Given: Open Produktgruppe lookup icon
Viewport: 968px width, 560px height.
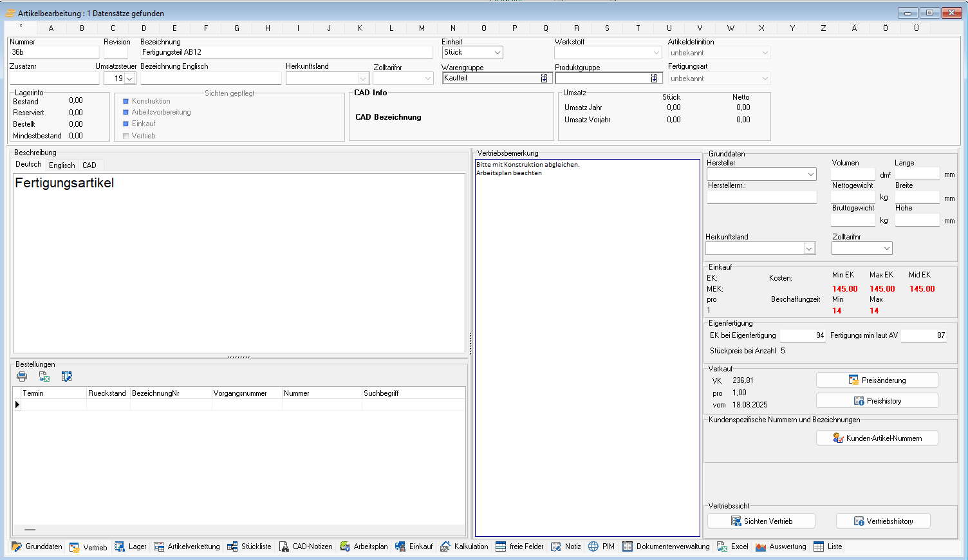Looking at the screenshot, I should point(654,79).
